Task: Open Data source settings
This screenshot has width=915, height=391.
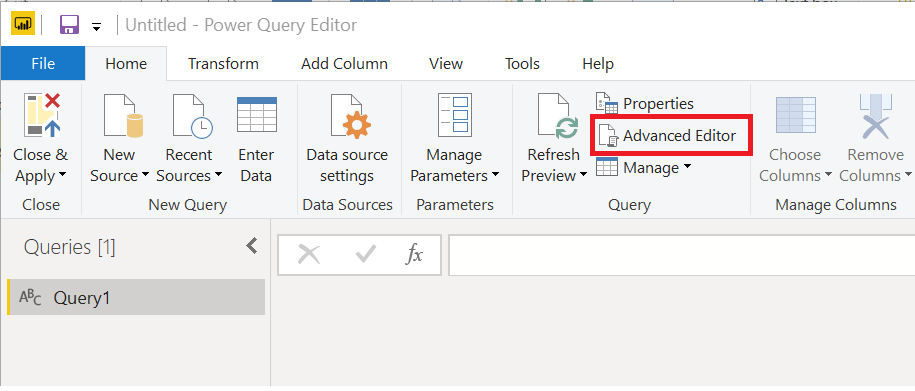Action: pos(347,139)
